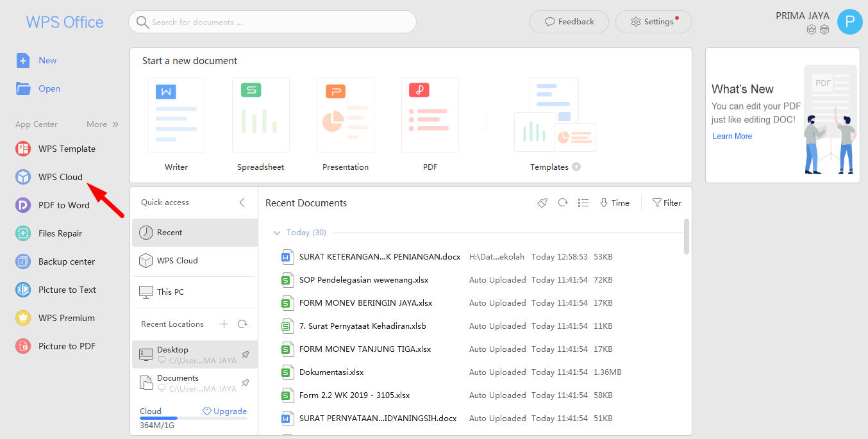868x439 pixels.
Task: Open the Documents location
Action: tap(195, 383)
